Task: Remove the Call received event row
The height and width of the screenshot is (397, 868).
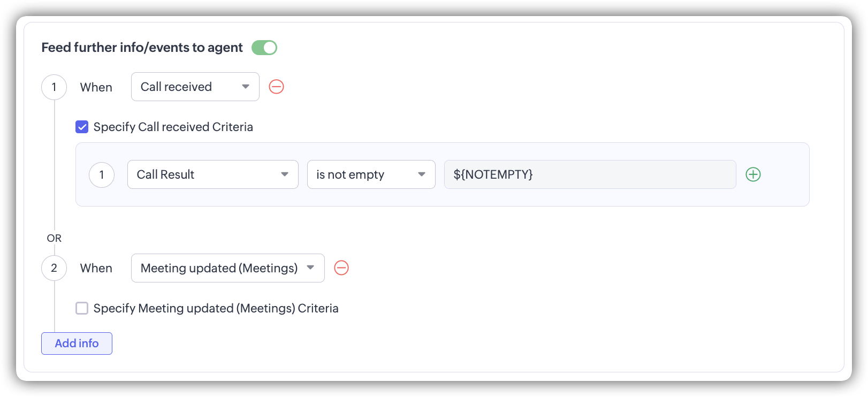Action: [x=276, y=87]
